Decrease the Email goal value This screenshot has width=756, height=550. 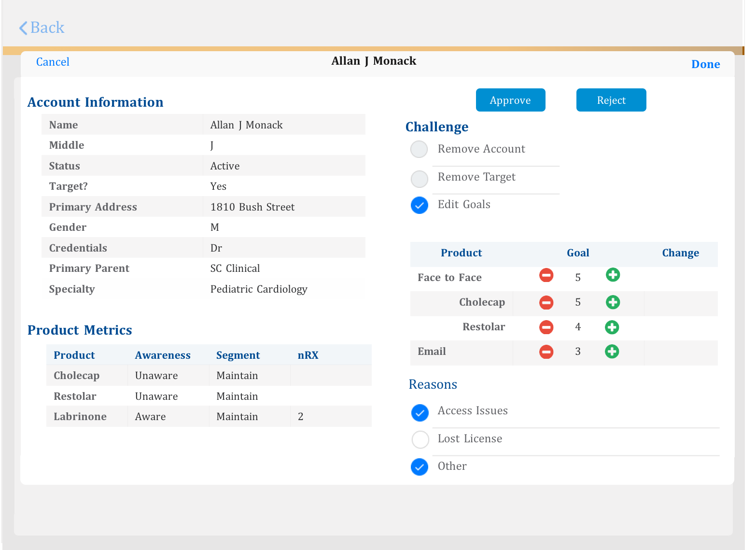[x=546, y=352]
